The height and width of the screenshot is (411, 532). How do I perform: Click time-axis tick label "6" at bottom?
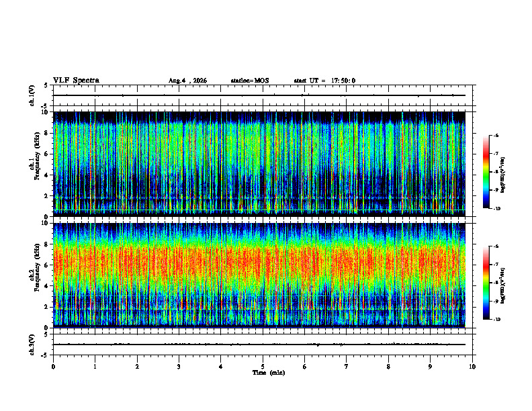pos(304,367)
